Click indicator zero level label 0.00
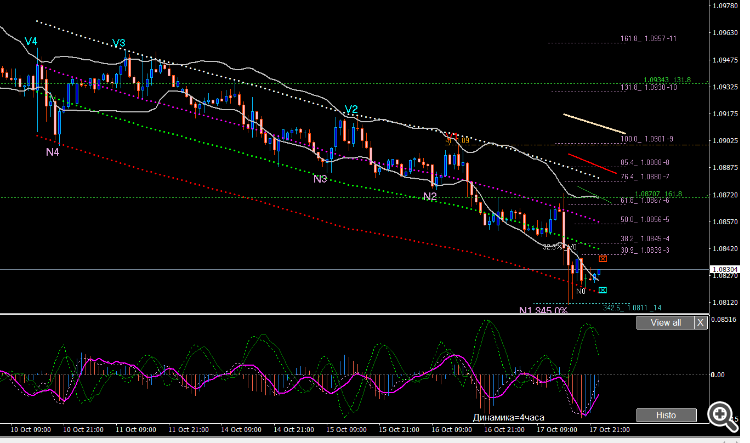This screenshot has height=443, width=750. click(x=718, y=375)
